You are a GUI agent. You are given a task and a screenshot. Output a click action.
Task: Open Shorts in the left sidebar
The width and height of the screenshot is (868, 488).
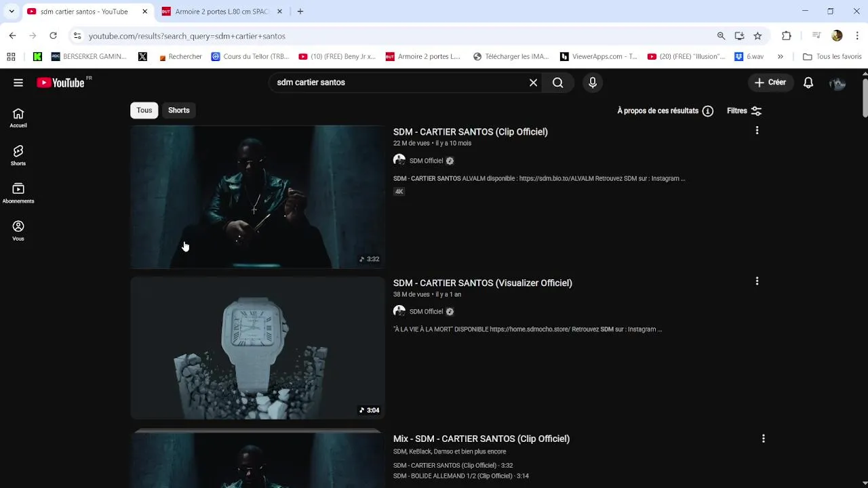(x=18, y=156)
